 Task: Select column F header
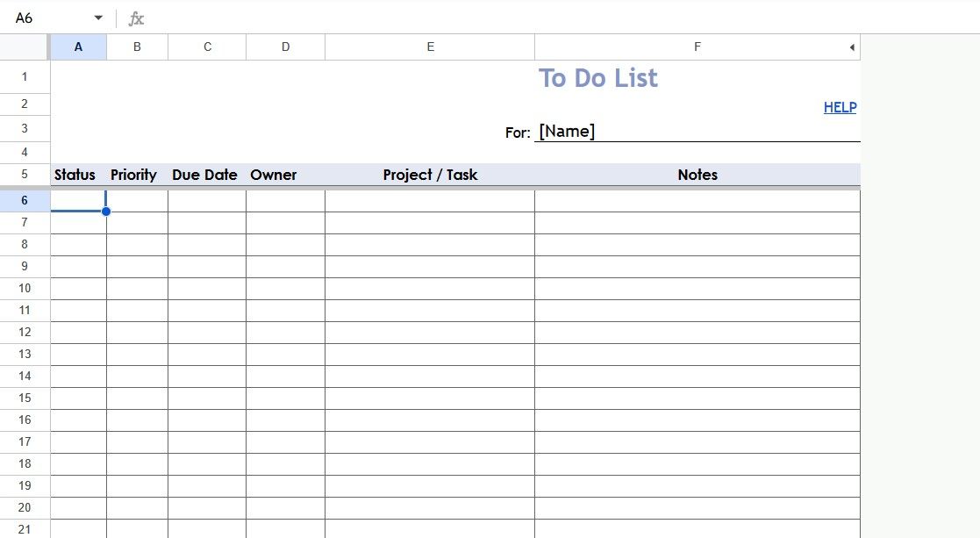697,47
